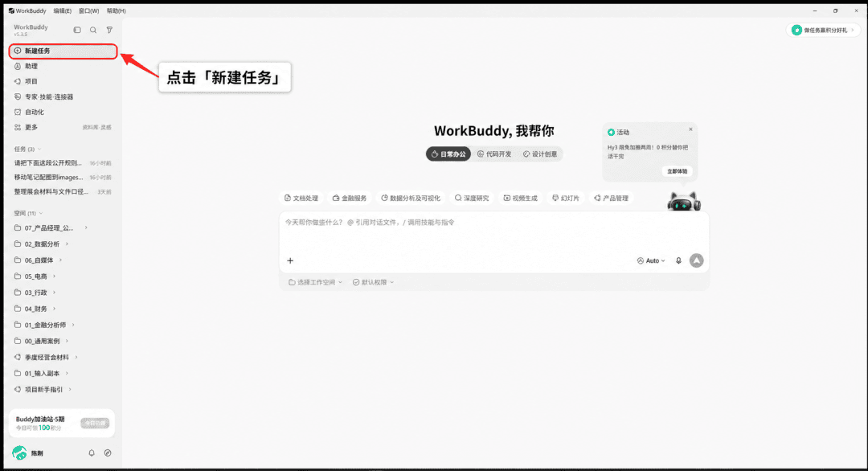Click the microphone voice input icon
The image size is (868, 471).
678,260
